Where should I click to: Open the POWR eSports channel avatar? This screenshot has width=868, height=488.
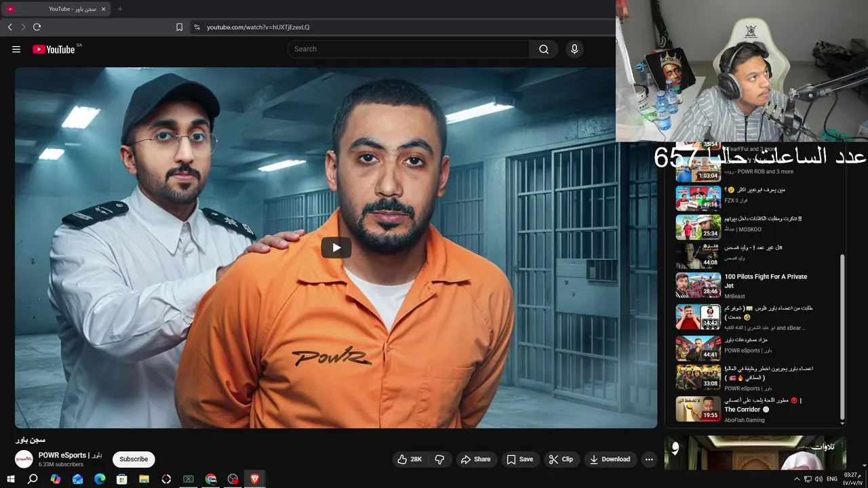24,460
